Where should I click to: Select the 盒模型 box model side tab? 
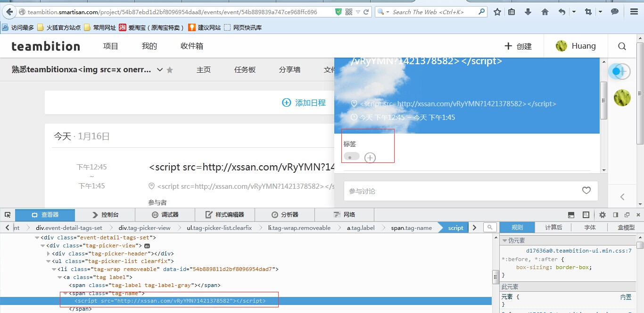click(626, 228)
